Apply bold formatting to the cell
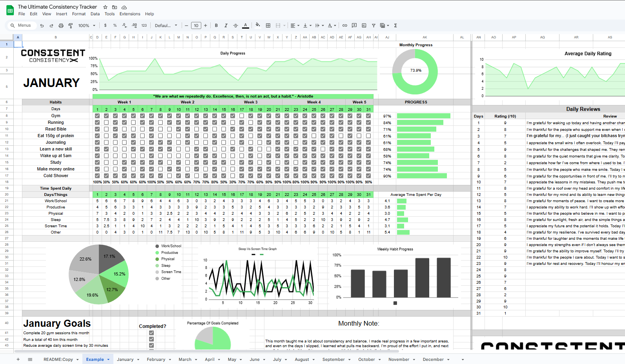This screenshot has height=364, width=625. 216,25
